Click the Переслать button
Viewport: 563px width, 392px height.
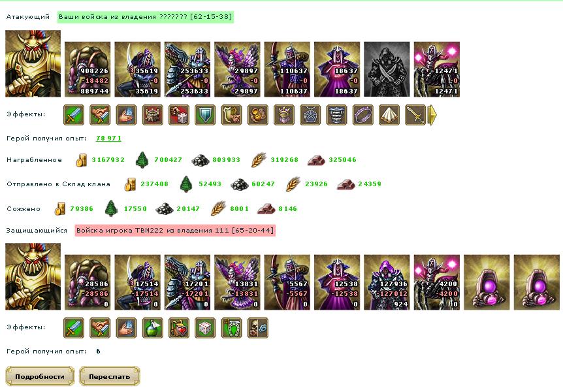click(110, 376)
